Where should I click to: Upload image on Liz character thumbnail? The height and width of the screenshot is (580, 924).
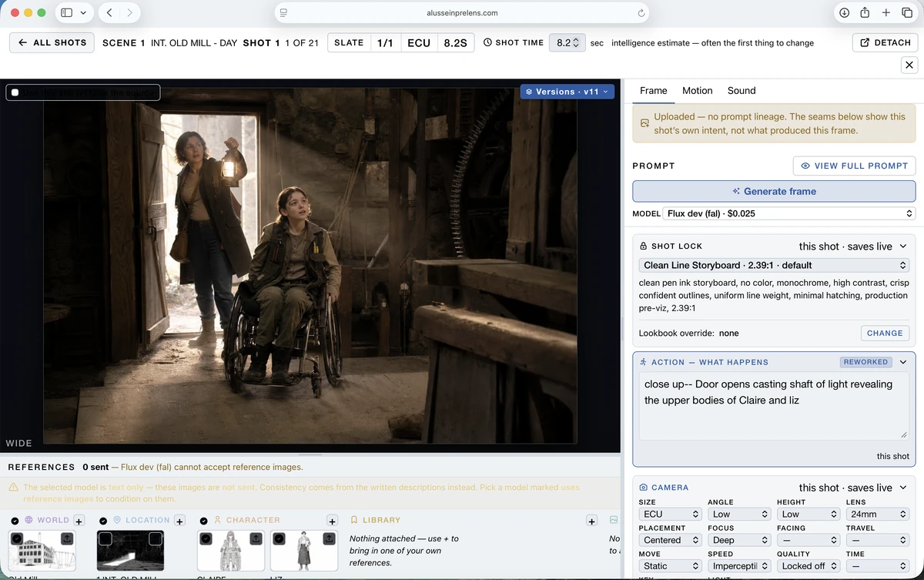click(x=329, y=538)
